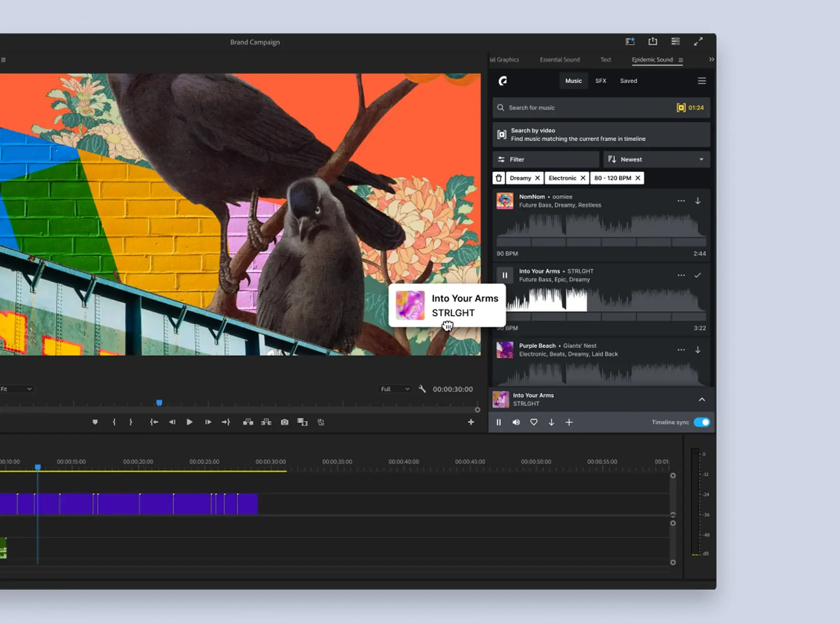The width and height of the screenshot is (840, 623).
Task: Open the Newest sort dropdown
Action: [656, 159]
